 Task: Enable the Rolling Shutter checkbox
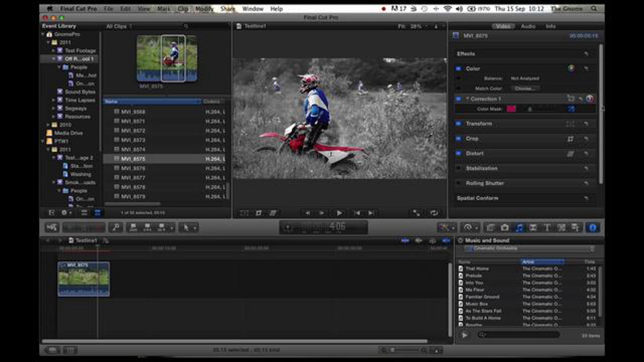[x=459, y=183]
